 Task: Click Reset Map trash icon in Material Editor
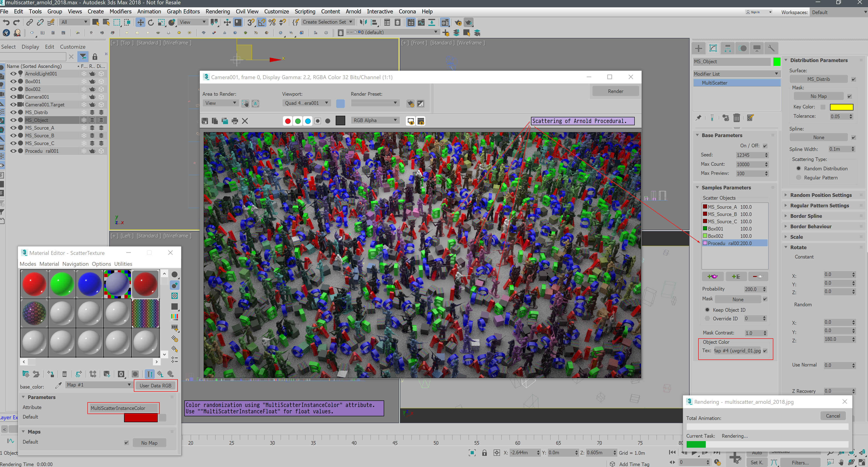pyautogui.click(x=64, y=374)
